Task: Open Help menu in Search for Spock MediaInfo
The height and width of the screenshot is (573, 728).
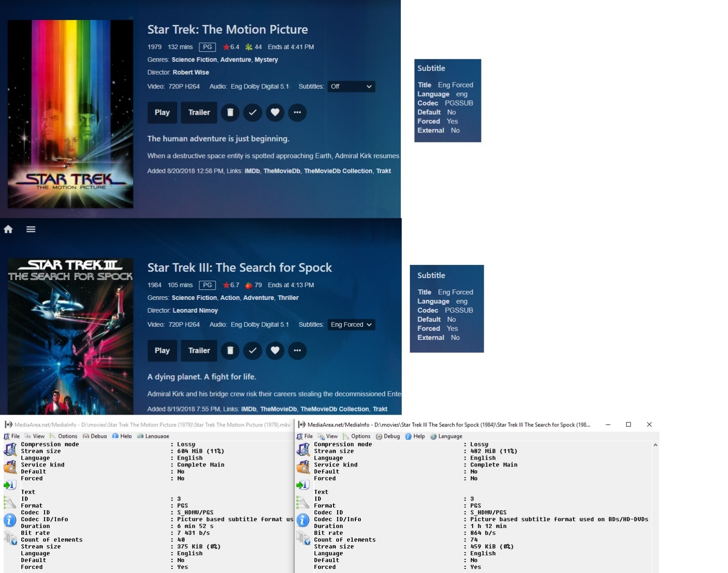Action: pos(415,436)
